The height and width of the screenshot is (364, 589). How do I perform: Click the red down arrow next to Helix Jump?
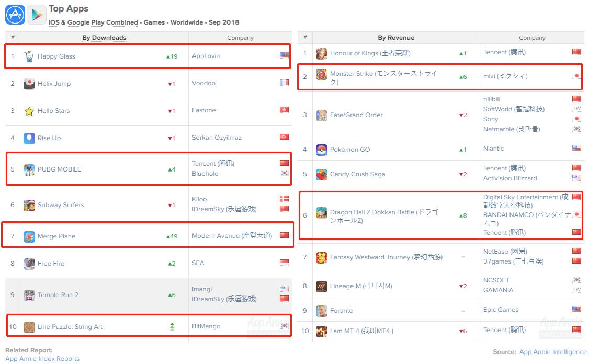pos(171,83)
